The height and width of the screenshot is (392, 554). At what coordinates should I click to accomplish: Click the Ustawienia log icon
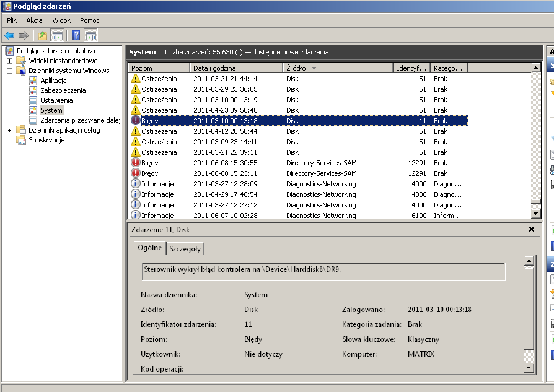(x=33, y=100)
